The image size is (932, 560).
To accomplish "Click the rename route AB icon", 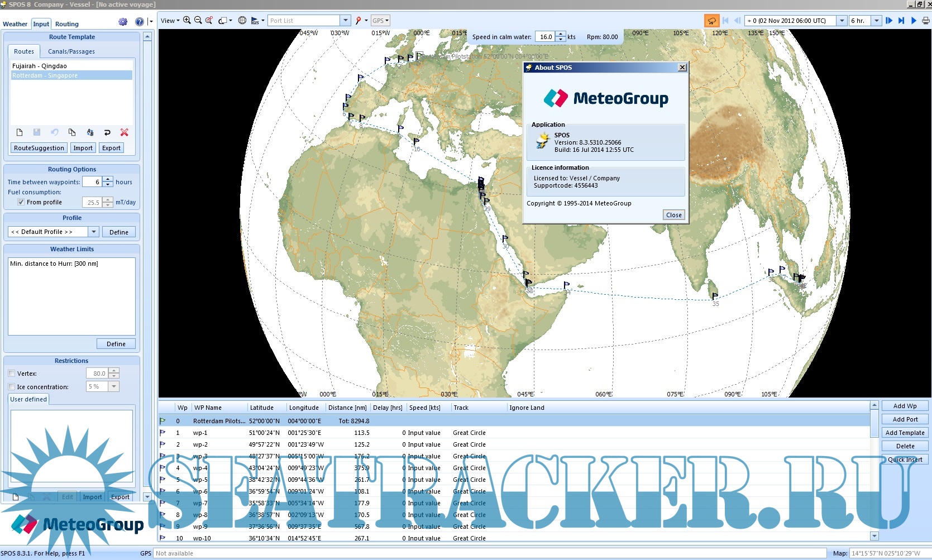I will 90,132.
